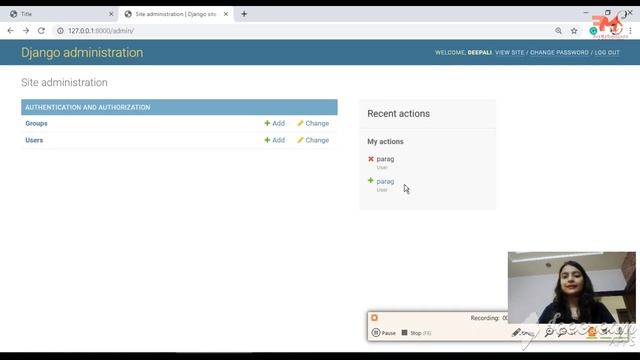Reload the page with refresh icon
The width and height of the screenshot is (640, 360).
tap(41, 31)
